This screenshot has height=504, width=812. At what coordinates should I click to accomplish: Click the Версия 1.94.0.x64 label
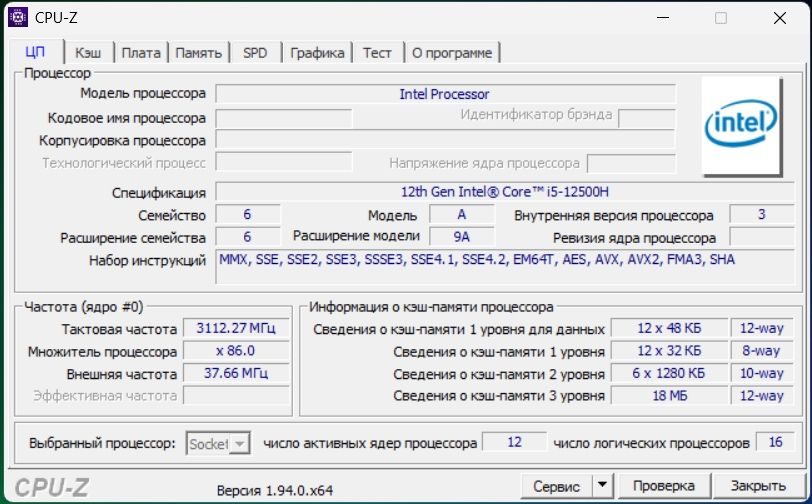[x=274, y=491]
